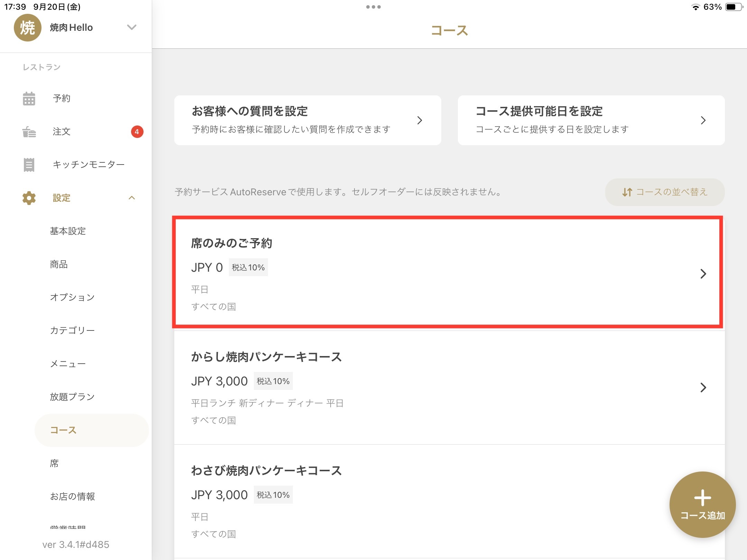Select 商品 in settings menu
Viewport: 747px width, 560px height.
59,264
